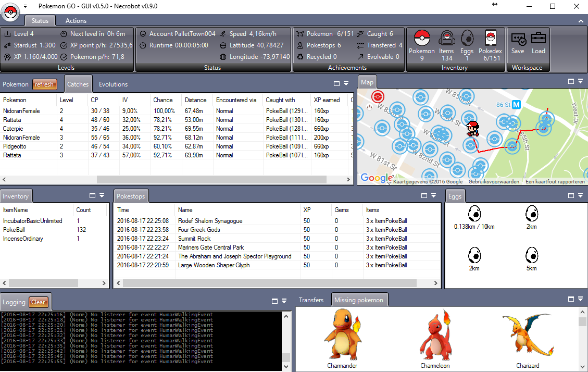588x372 pixels.
Task: Collapse the ribbon with the chevron
Action: (x=581, y=21)
